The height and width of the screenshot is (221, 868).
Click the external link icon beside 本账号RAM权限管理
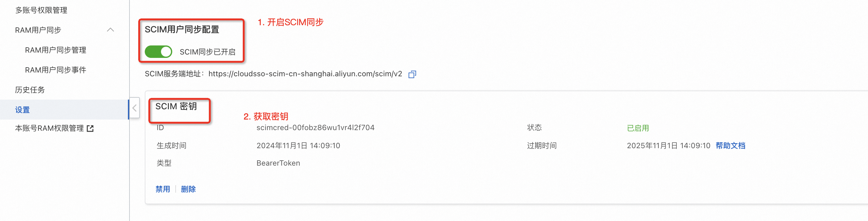(90, 129)
